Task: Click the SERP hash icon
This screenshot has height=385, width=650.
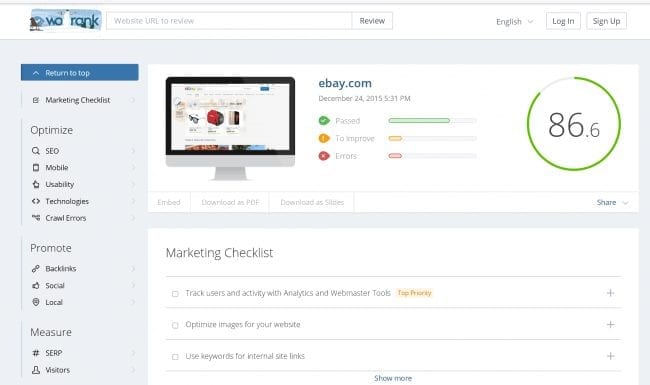Action: coord(36,353)
